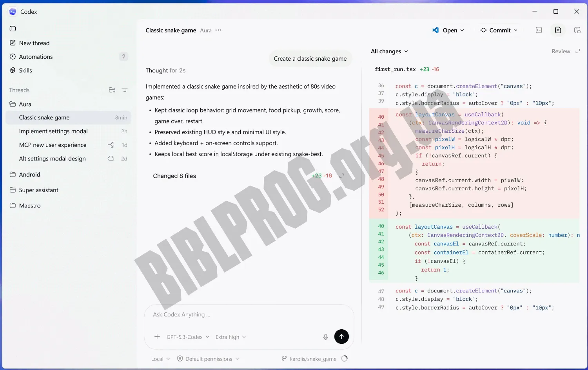
Task: Click Thought for 2s
Action: [x=165, y=70]
